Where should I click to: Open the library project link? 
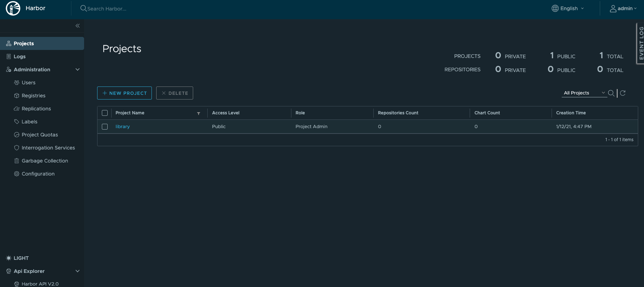click(122, 127)
